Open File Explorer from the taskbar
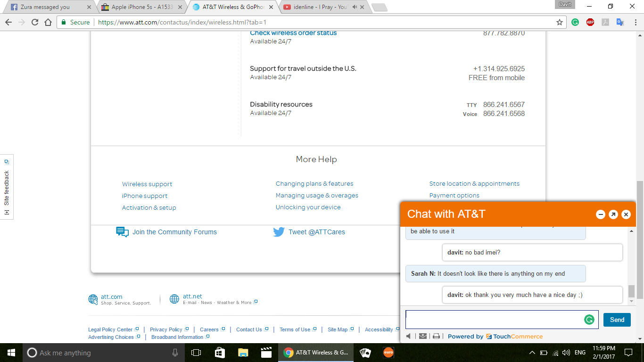The height and width of the screenshot is (362, 644). pyautogui.click(x=243, y=353)
